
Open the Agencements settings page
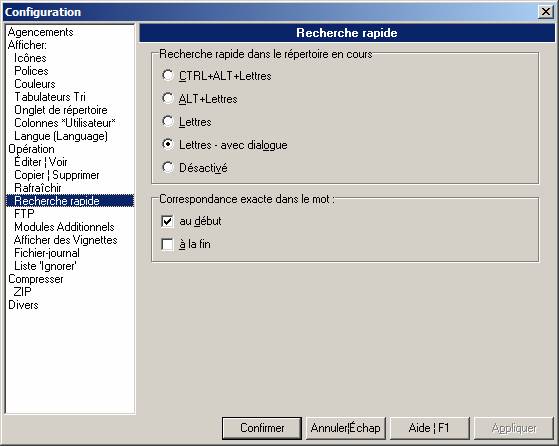pyautogui.click(x=41, y=32)
